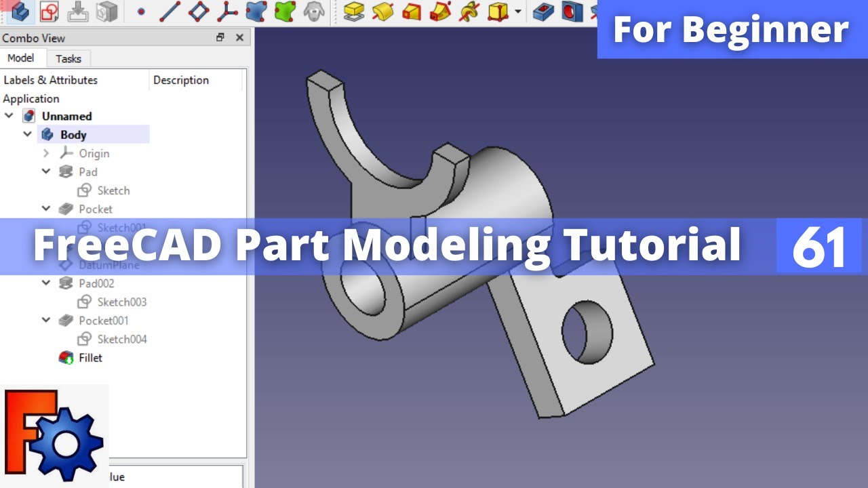Switch to the Model tab
Viewport: 868px width, 488px height.
21,58
